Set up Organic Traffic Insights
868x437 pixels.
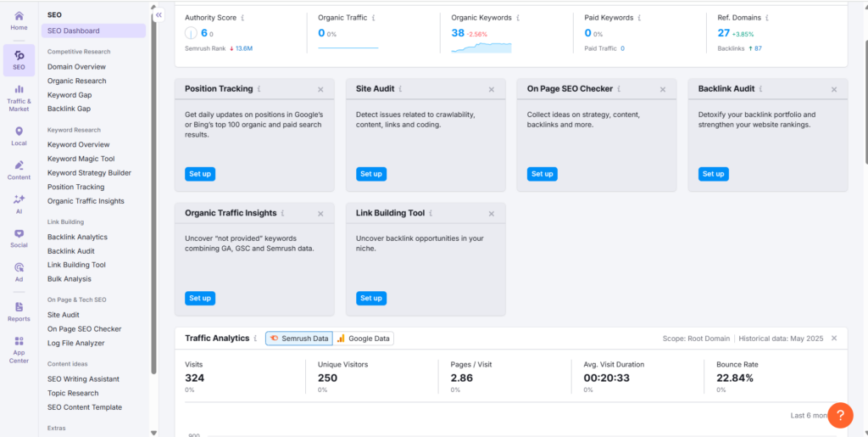200,299
